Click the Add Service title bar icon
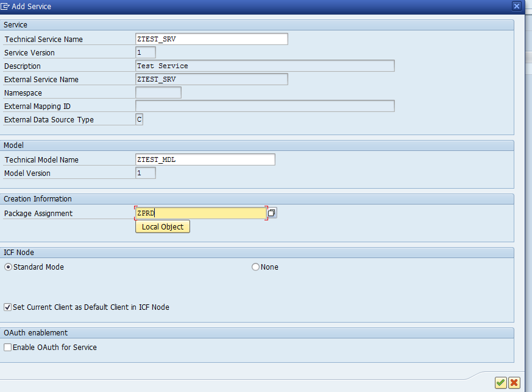Screen dimensions: 532x392 [x=6, y=6]
